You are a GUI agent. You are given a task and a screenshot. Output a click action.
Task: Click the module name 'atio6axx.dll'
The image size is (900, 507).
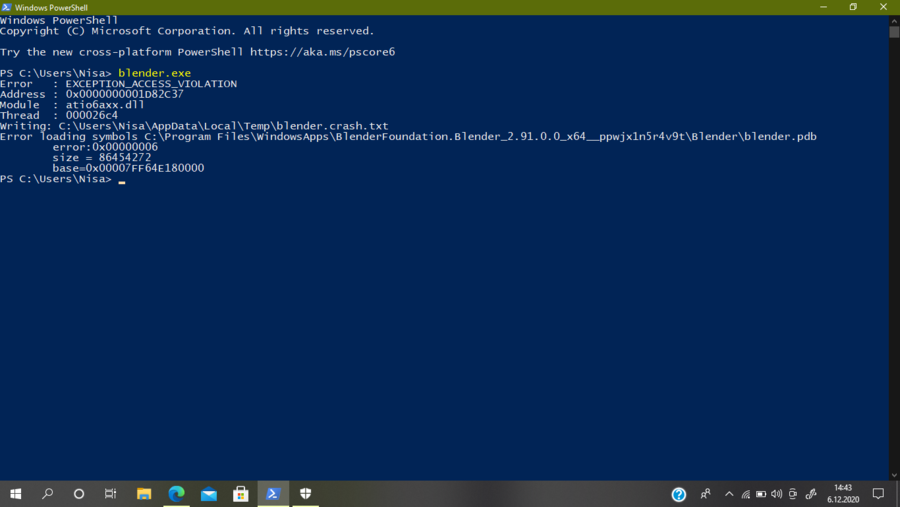click(105, 105)
